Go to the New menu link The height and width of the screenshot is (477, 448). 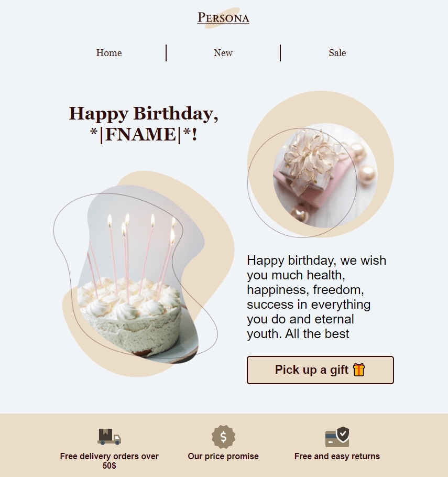(x=223, y=53)
